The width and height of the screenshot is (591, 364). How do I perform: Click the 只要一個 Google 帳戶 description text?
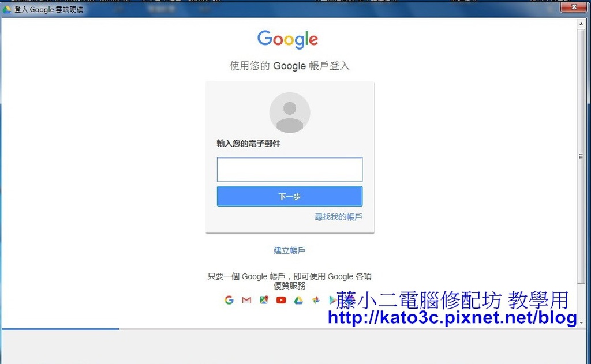tap(290, 281)
